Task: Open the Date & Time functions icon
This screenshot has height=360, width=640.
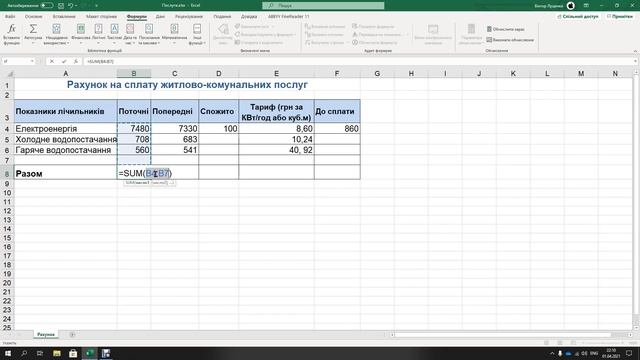Action: (130, 29)
